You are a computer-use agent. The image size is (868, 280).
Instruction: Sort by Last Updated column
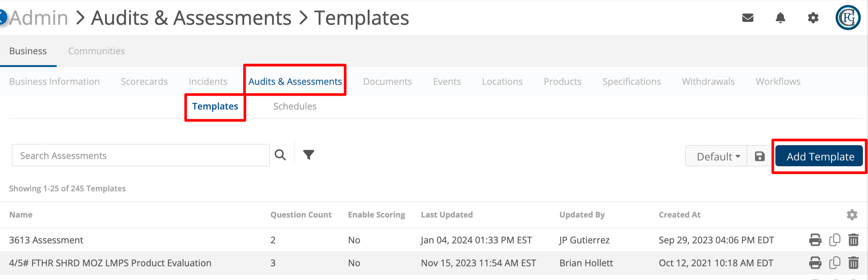pyautogui.click(x=447, y=215)
